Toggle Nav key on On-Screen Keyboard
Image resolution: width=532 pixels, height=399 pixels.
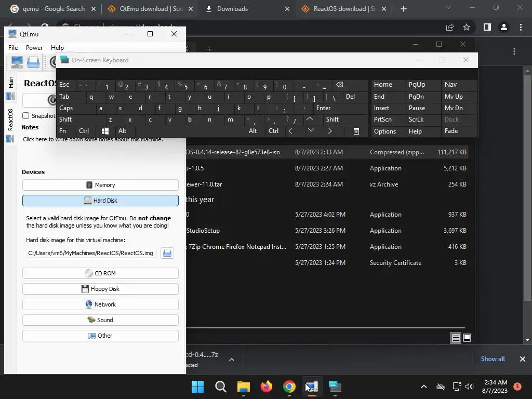459,85
